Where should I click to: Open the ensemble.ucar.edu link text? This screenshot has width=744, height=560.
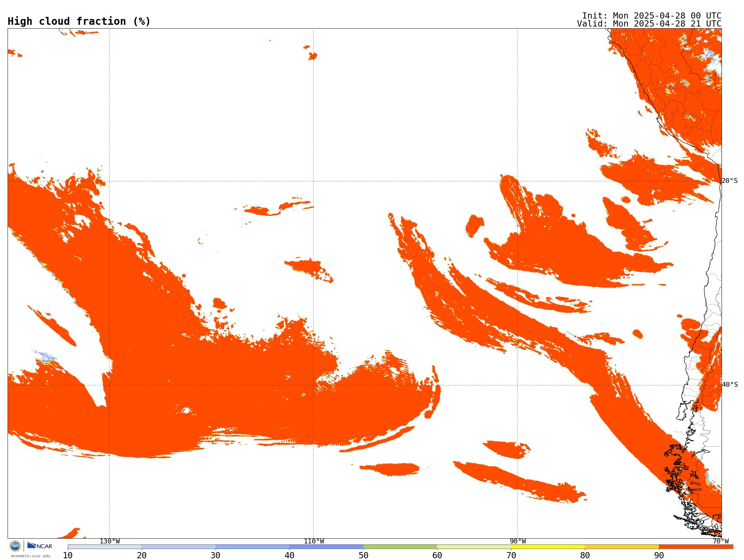pos(31,556)
